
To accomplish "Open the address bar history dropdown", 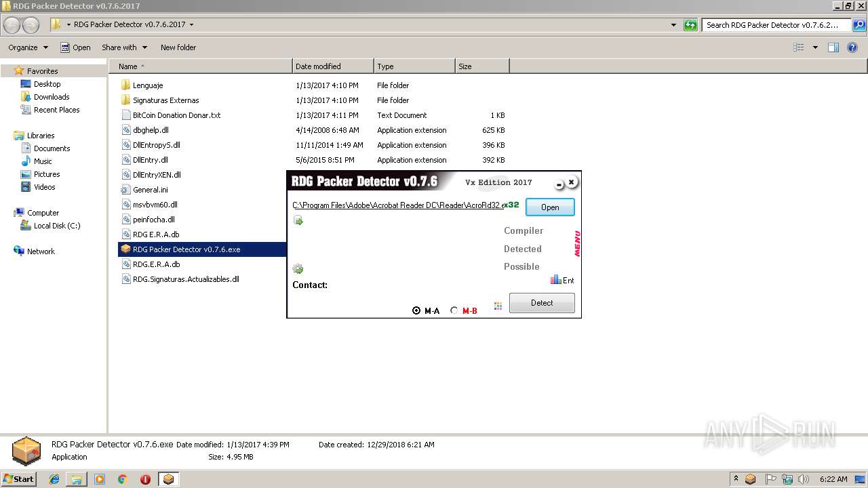I will click(x=673, y=25).
